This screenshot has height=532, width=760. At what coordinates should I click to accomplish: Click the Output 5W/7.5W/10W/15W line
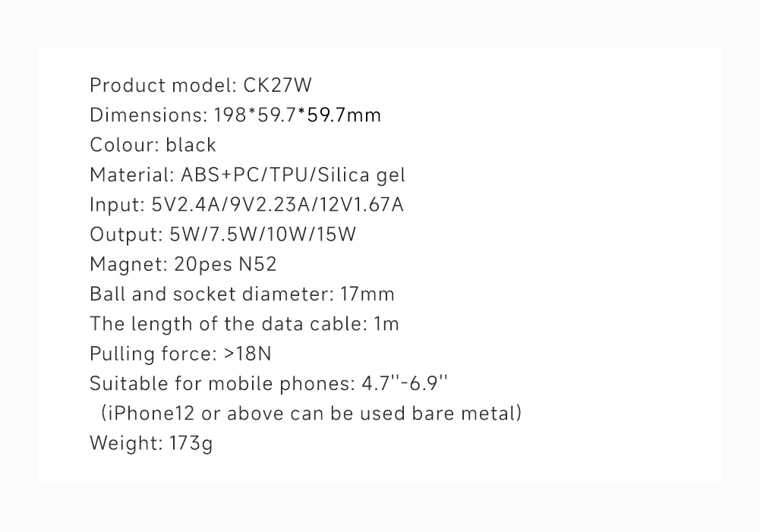pos(223,235)
